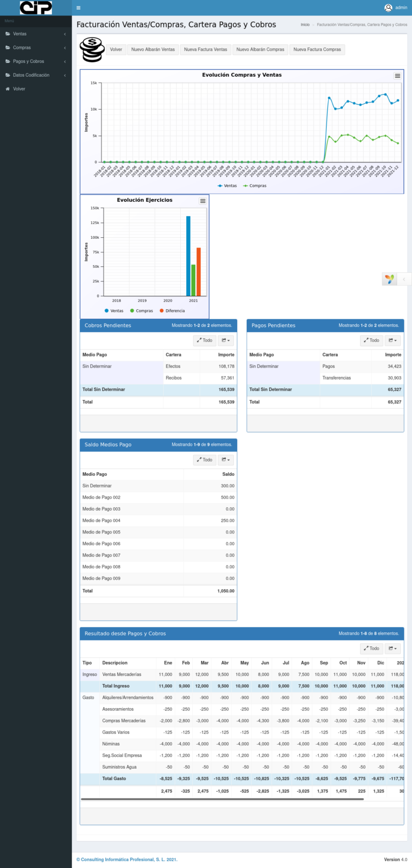Image resolution: width=412 pixels, height=868 pixels.
Task: Click the Yii debug toolbar logo
Action: pos(389,279)
